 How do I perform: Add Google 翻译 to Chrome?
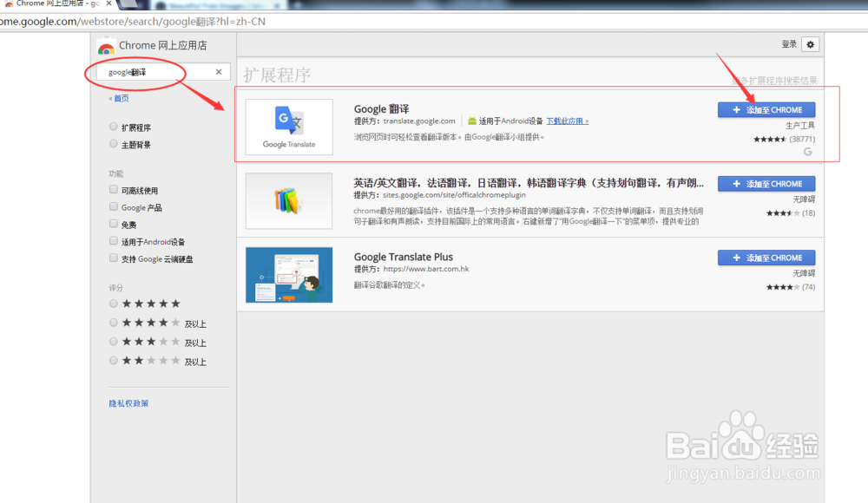pyautogui.click(x=766, y=109)
